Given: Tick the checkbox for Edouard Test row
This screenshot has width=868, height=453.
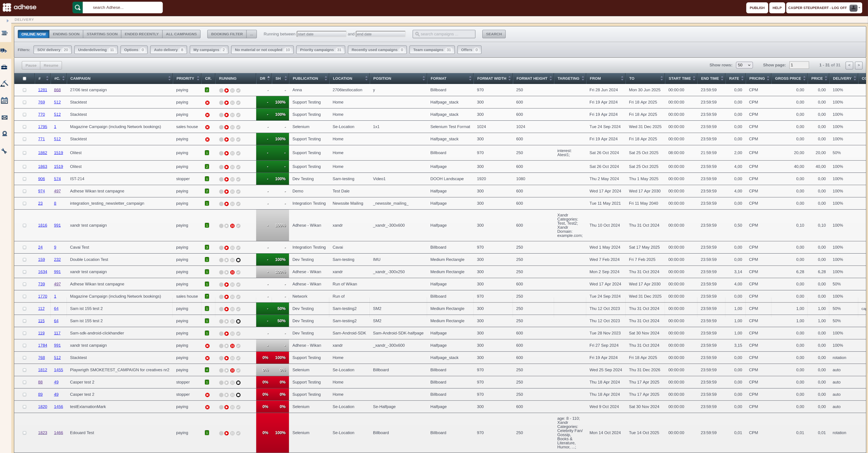Looking at the screenshot, I should pos(24,433).
